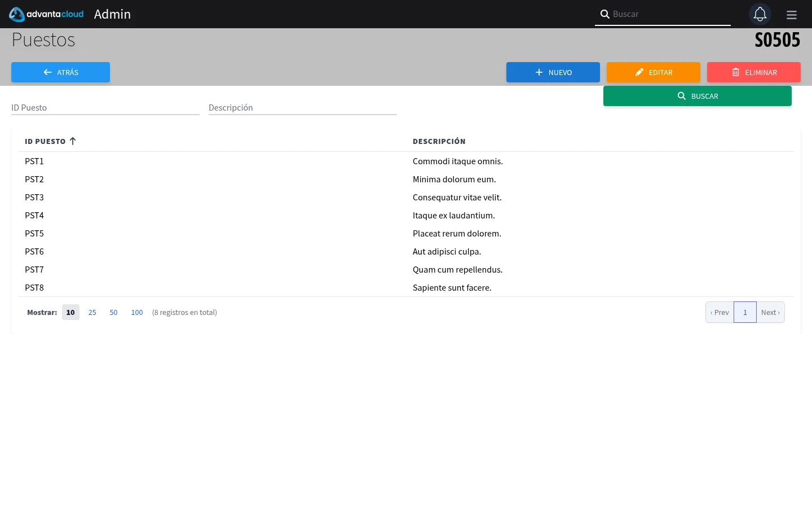The width and height of the screenshot is (812, 508).
Task: Click the ATRÁS back button
Action: [60, 72]
